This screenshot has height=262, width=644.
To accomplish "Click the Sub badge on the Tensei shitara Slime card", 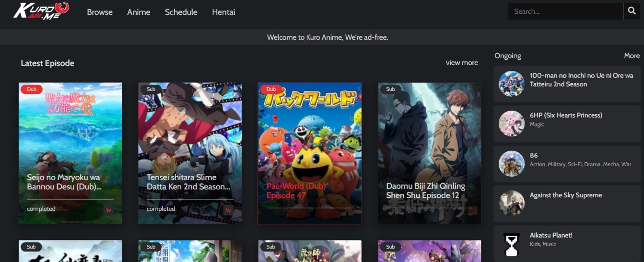I will (151, 89).
